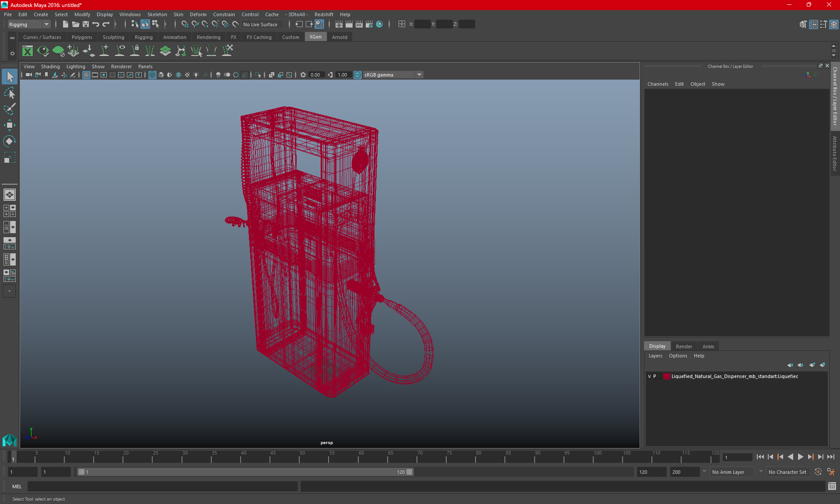The width and height of the screenshot is (840, 504).
Task: Open the No Live Surface field
Action: coord(262,24)
